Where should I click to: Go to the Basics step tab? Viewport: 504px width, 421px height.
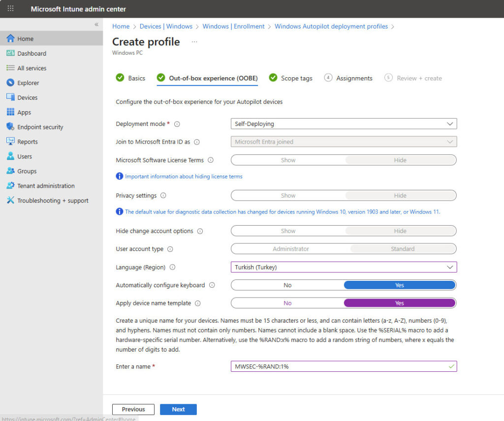(x=136, y=78)
